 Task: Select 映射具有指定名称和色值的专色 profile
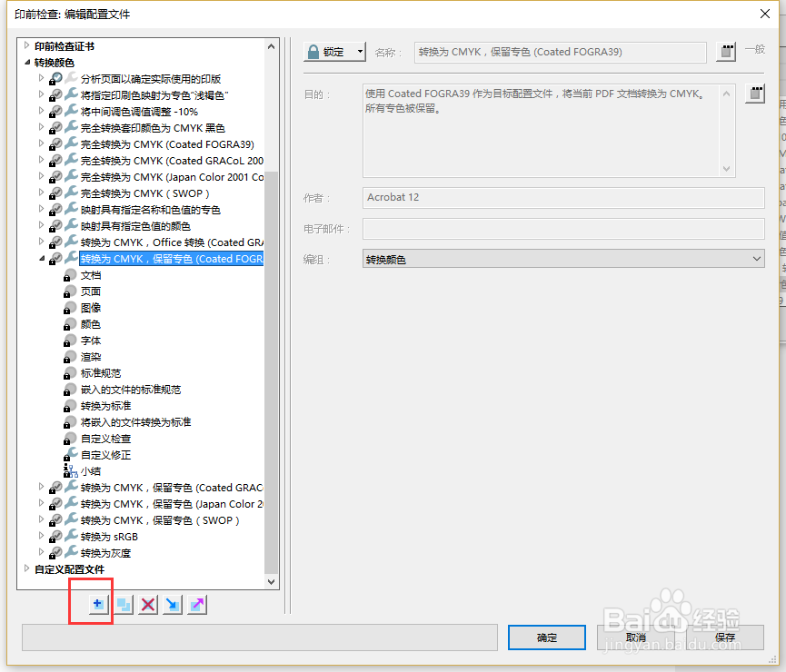(x=150, y=210)
